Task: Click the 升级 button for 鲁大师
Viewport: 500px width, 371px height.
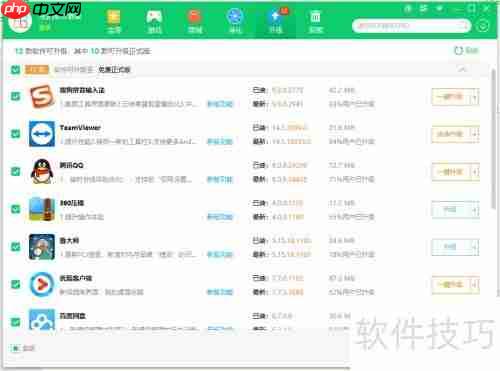Action: (x=451, y=247)
